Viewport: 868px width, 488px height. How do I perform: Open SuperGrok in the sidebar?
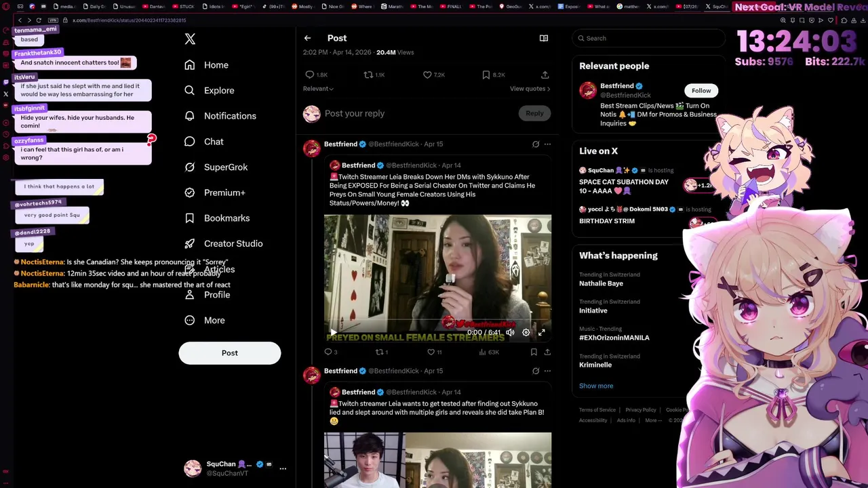click(x=216, y=167)
